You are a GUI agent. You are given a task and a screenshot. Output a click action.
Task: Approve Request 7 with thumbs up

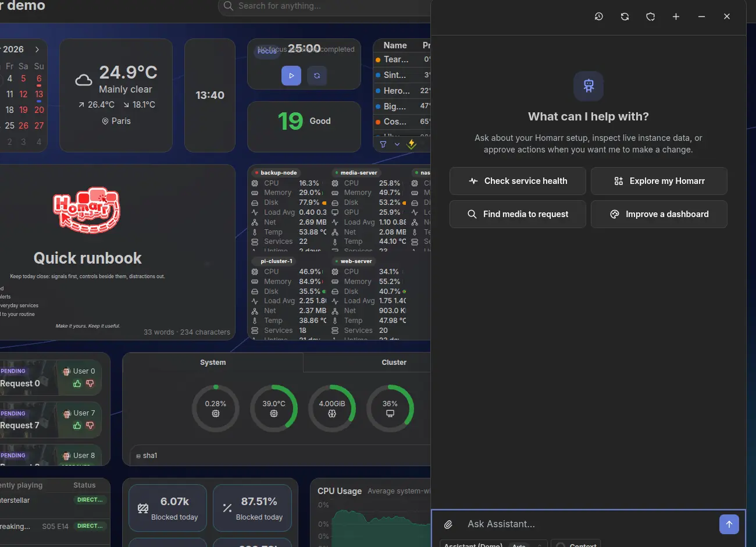(x=77, y=425)
